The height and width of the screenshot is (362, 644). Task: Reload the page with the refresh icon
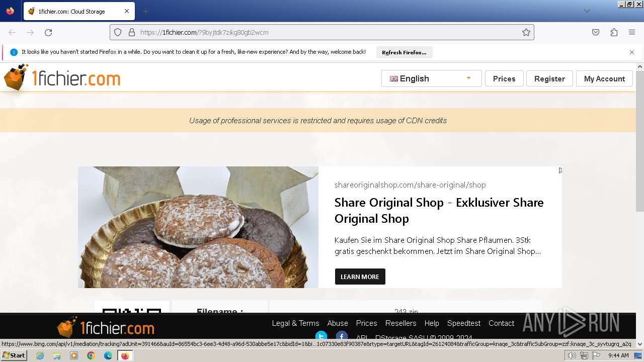coord(48,32)
